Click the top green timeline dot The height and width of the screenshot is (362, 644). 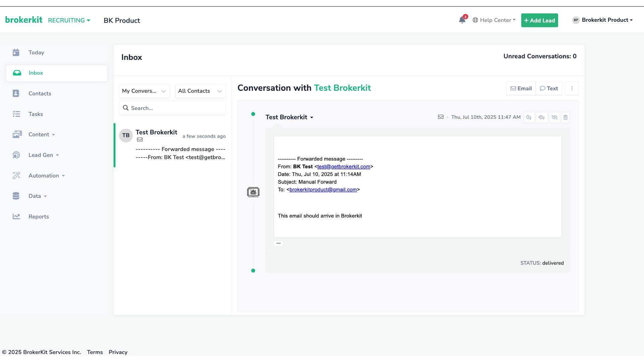pos(253,114)
